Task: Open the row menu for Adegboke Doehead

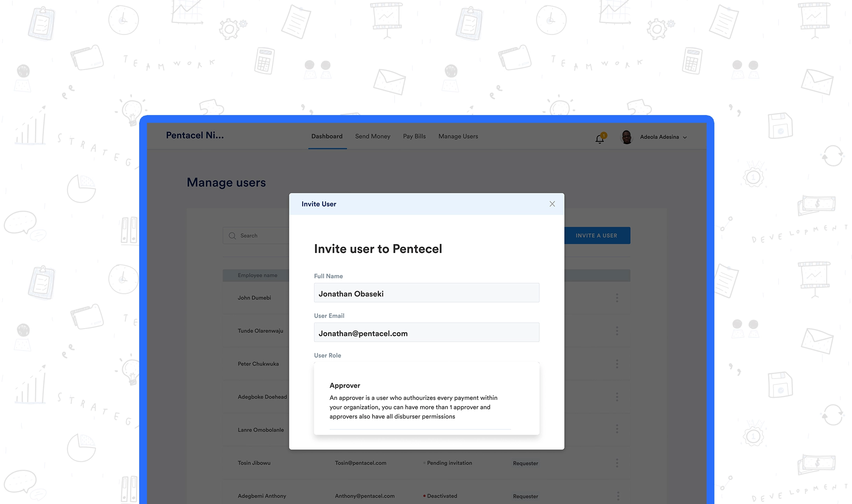Action: [x=617, y=397]
